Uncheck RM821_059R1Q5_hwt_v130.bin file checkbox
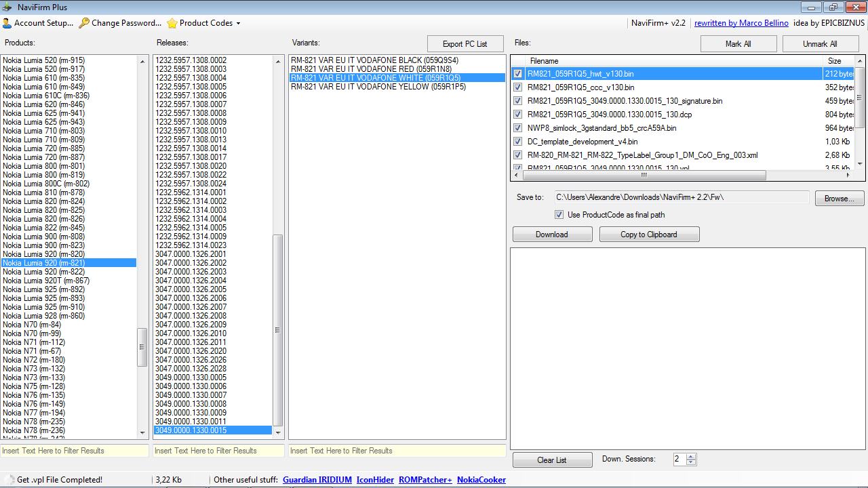868x488 pixels. tap(518, 74)
